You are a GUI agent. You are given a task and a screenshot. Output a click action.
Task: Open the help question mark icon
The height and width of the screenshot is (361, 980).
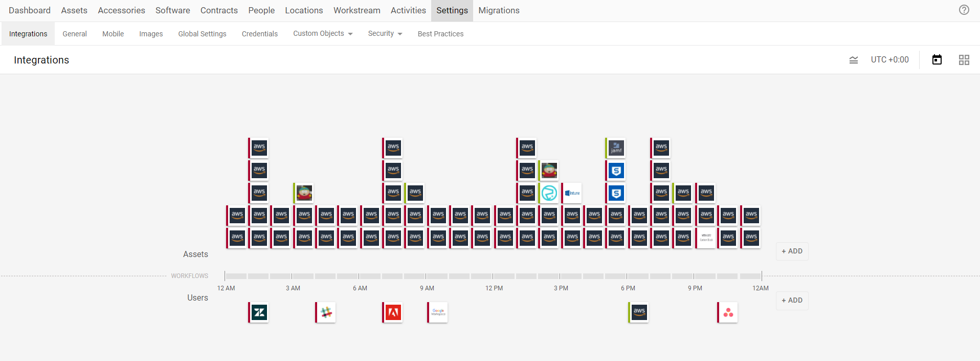(x=964, y=10)
